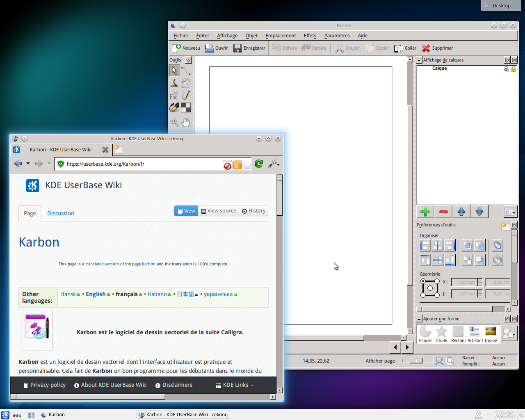
Task: Select the 1:1 zoom magnifier tool
Action: [x=174, y=122]
